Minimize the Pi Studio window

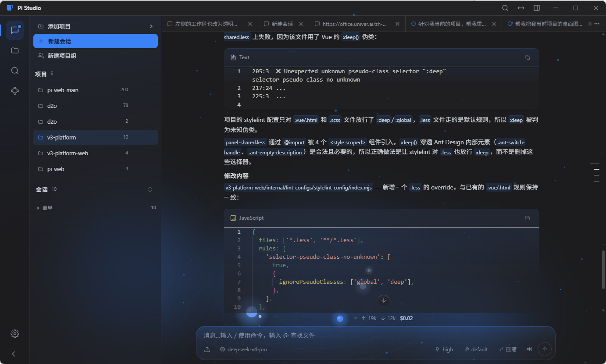click(556, 8)
